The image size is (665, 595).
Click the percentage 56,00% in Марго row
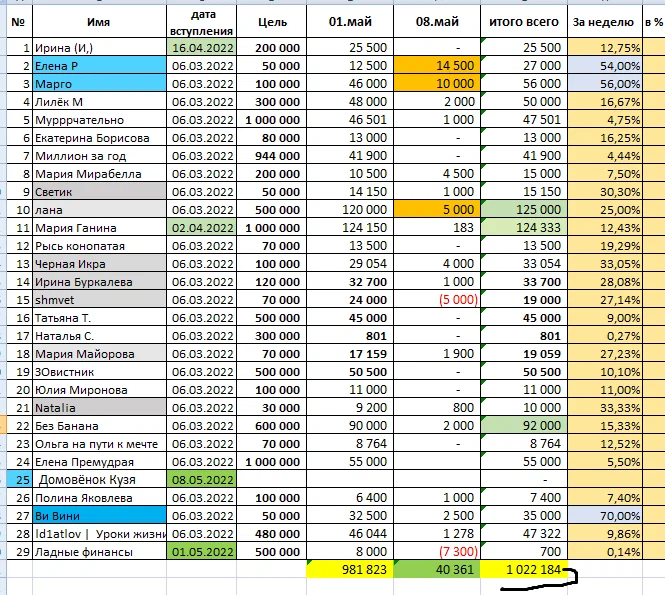click(x=605, y=84)
